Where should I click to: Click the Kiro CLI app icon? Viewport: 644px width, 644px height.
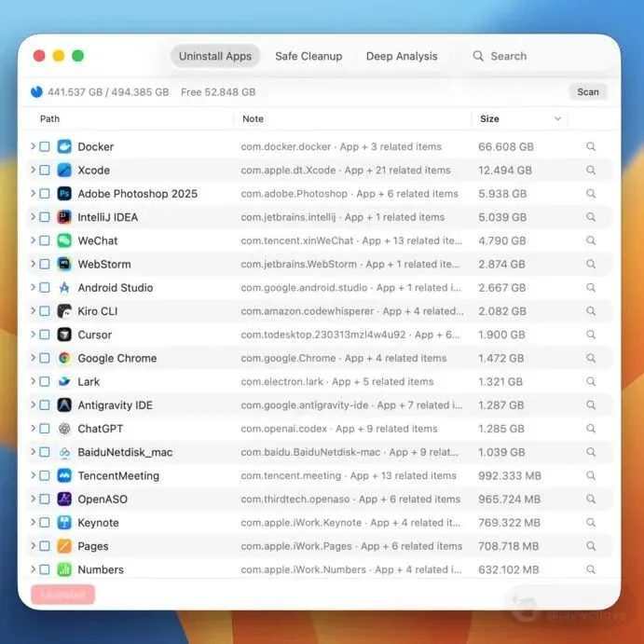tap(64, 311)
